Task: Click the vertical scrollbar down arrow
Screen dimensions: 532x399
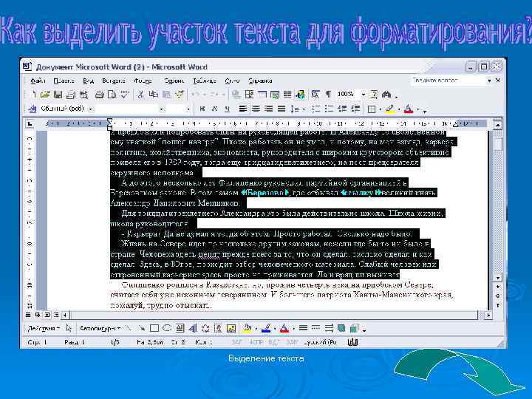Action: pos(497,278)
